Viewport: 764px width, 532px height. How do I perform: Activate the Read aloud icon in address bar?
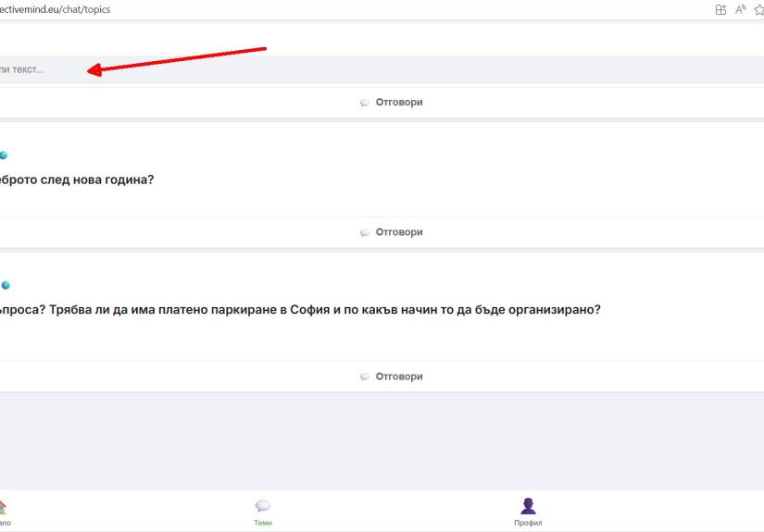click(741, 9)
